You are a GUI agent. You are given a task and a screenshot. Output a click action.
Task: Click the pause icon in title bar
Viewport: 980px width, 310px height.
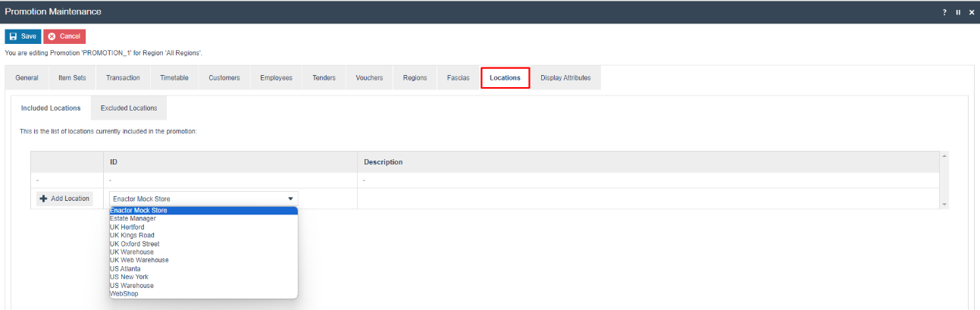(x=958, y=12)
